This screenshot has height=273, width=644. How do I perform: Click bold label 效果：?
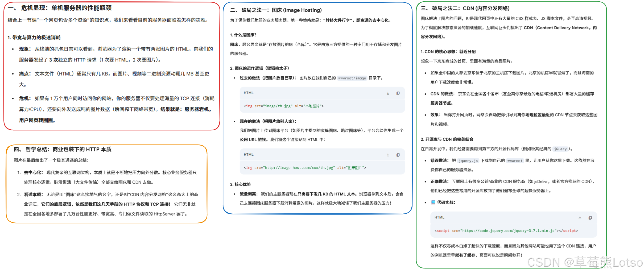click(x=436, y=115)
